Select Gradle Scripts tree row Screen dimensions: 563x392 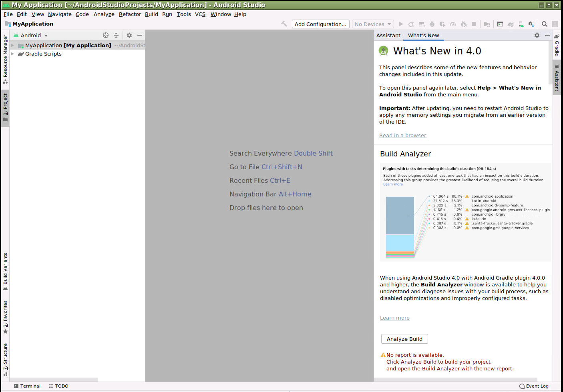click(77, 54)
